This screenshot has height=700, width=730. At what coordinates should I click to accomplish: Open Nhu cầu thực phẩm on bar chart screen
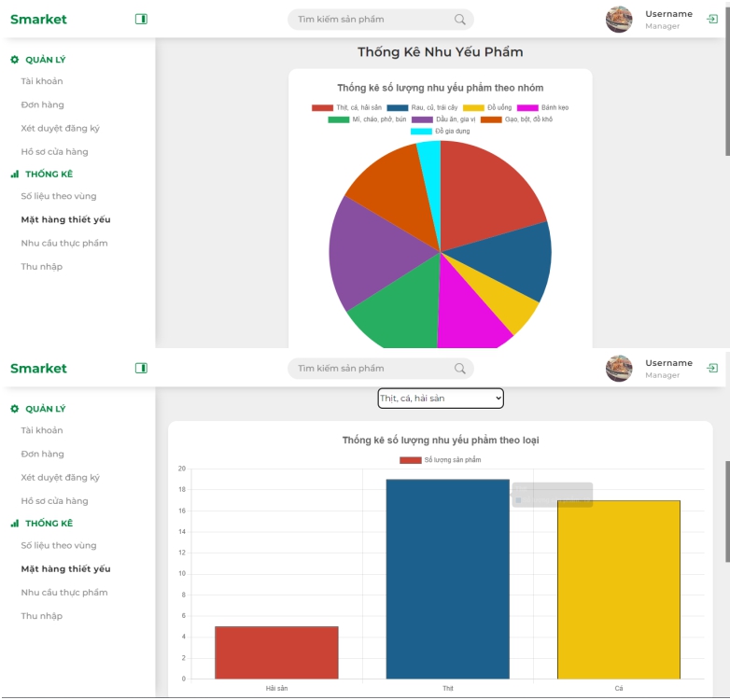[64, 592]
